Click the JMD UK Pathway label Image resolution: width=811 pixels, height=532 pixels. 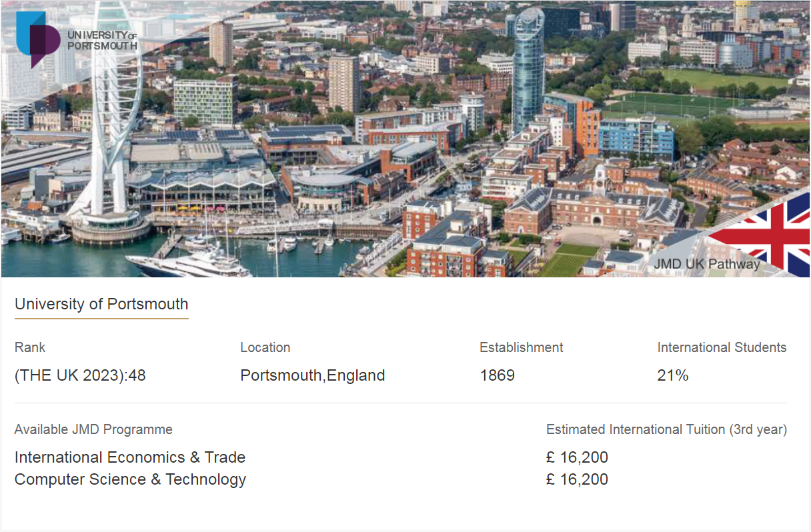[707, 264]
